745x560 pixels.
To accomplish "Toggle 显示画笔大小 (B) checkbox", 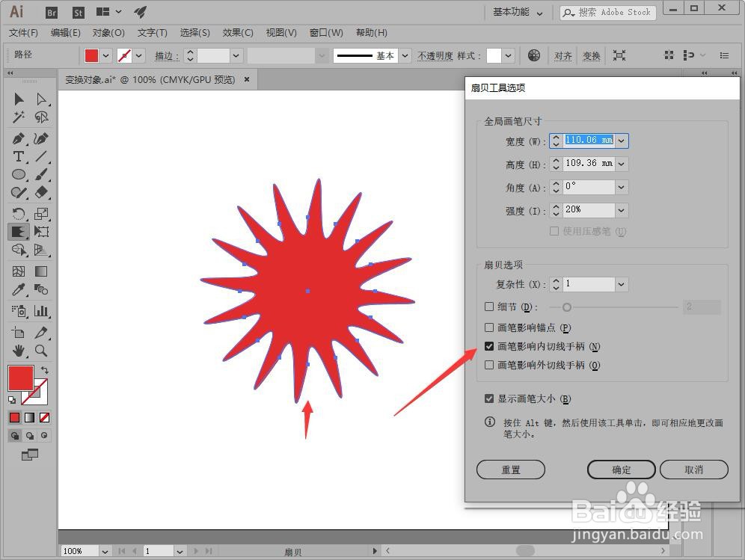I will coord(489,399).
